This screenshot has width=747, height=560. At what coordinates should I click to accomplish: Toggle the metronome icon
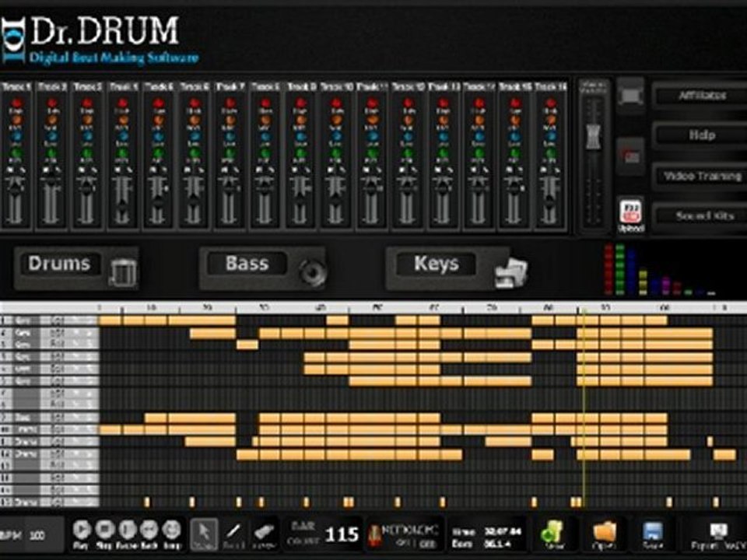pyautogui.click(x=375, y=536)
